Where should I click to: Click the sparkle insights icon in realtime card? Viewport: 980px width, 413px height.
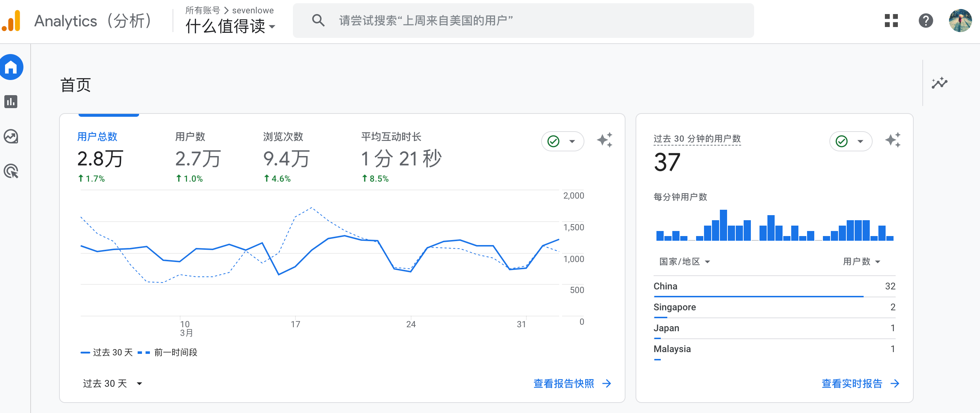892,141
